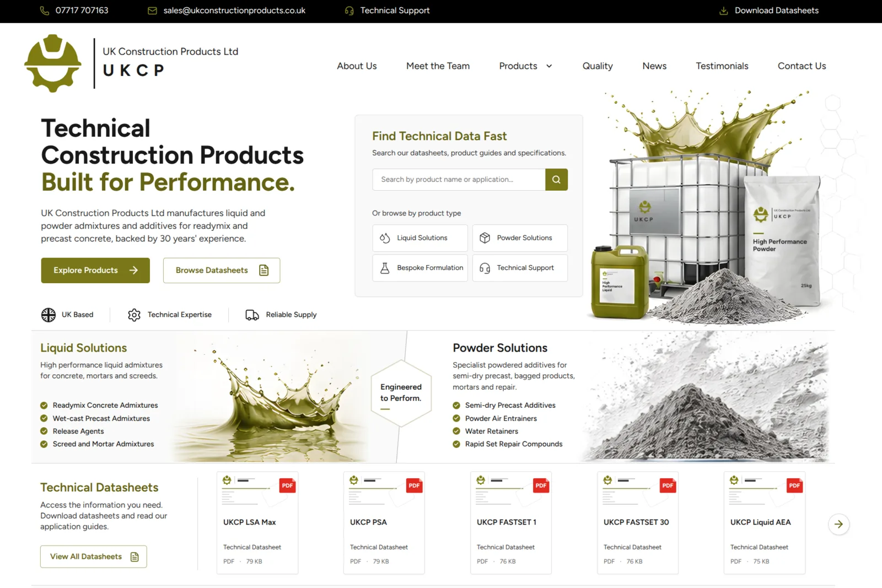Click the Technical Datasheets heading
Image resolution: width=882 pixels, height=588 pixels.
tap(99, 488)
